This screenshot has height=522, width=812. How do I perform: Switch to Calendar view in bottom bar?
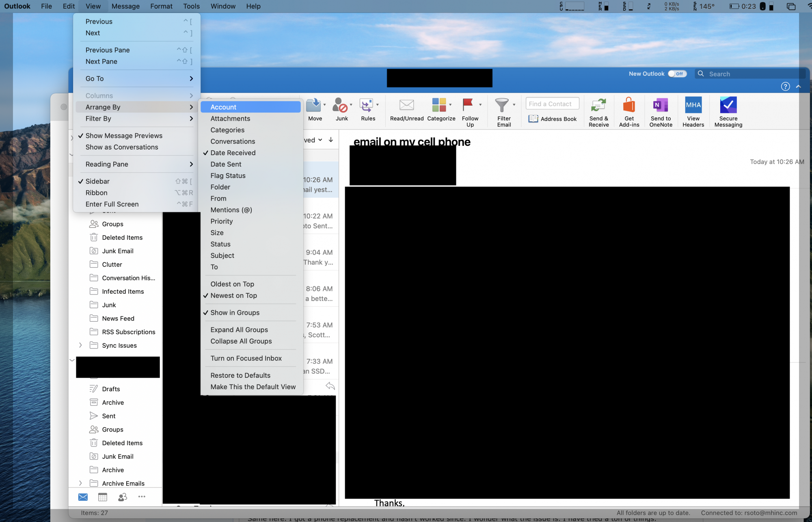tap(103, 497)
